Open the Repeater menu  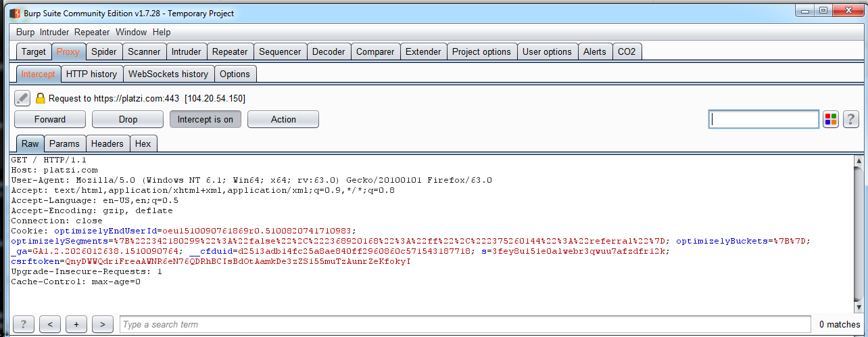(92, 32)
